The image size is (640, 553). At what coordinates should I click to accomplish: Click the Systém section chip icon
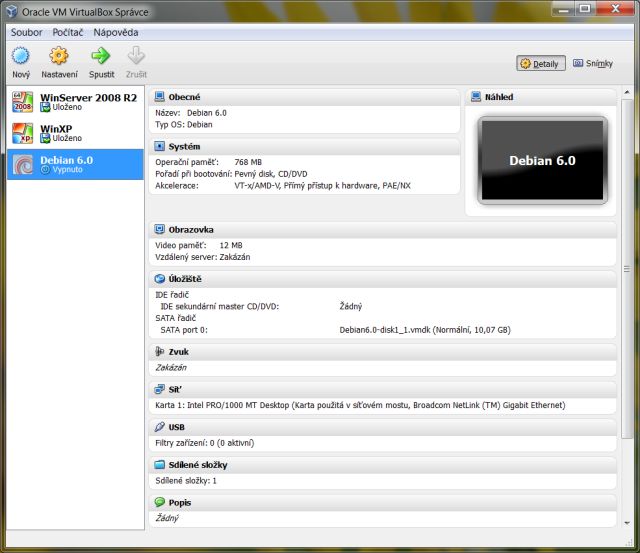coord(159,146)
